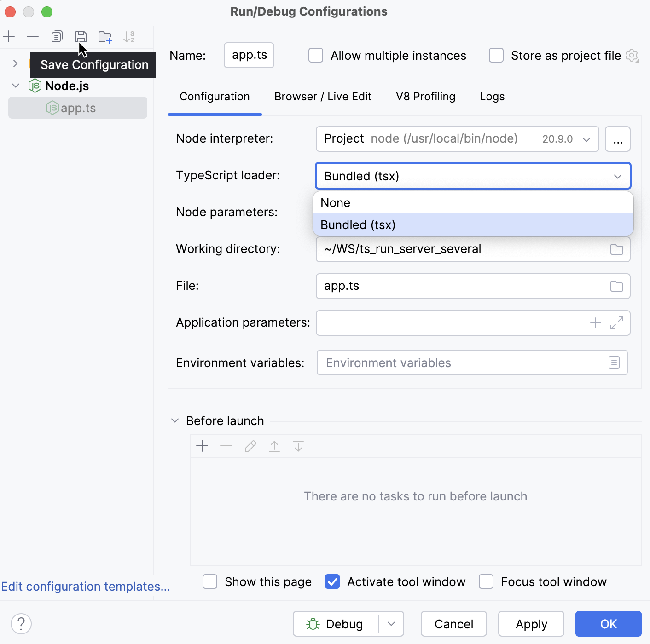Image resolution: width=650 pixels, height=644 pixels.
Task: Enable Allow multiple instances
Action: coord(315,55)
